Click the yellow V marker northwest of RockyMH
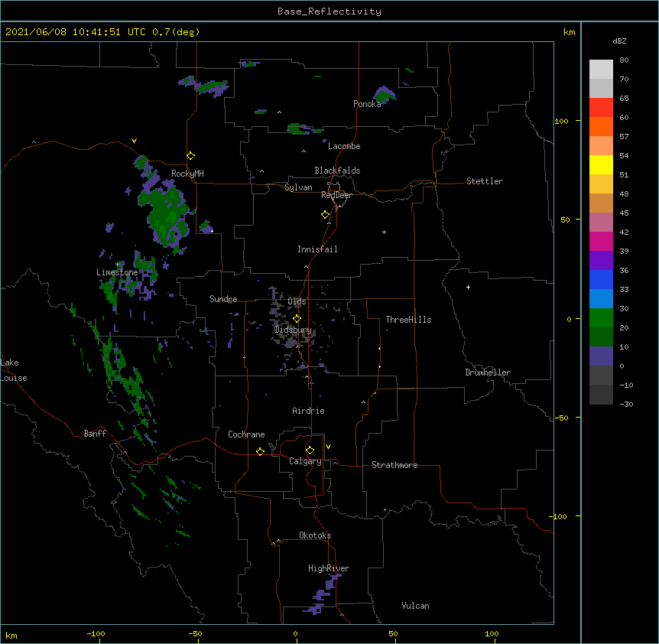The height and width of the screenshot is (644, 659). click(134, 141)
